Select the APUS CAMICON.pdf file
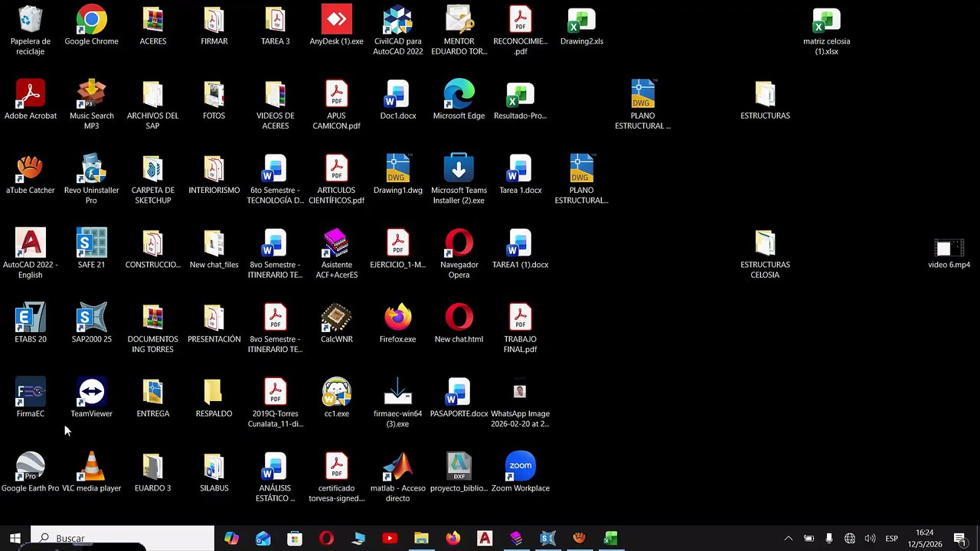Viewport: 980px width, 551px height. pos(337,105)
